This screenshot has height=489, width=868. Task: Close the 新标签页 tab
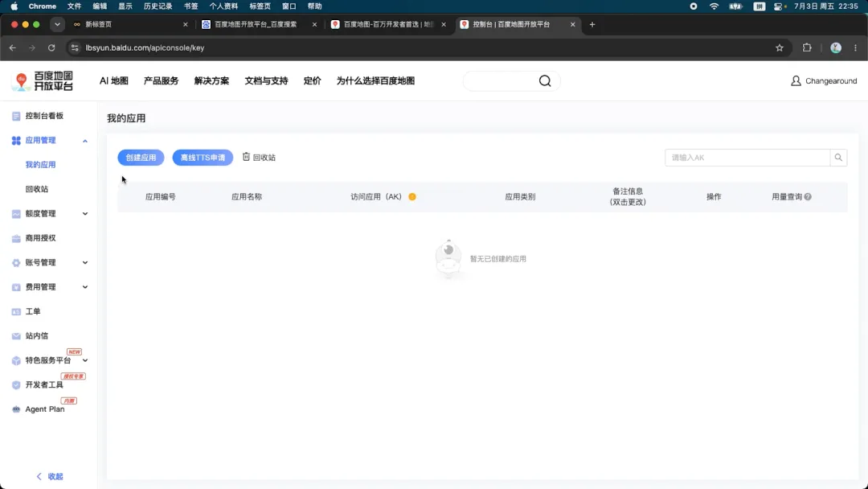(186, 24)
